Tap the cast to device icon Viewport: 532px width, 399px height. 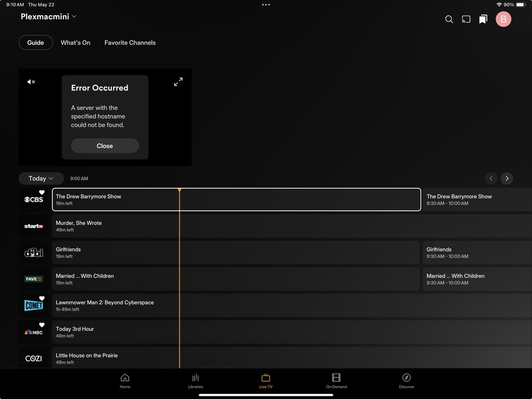click(466, 20)
